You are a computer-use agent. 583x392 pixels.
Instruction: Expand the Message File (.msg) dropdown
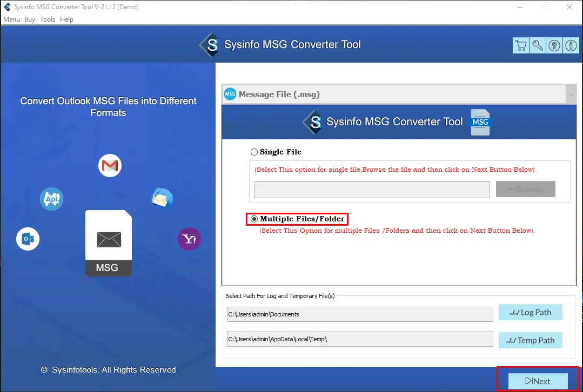(x=571, y=94)
